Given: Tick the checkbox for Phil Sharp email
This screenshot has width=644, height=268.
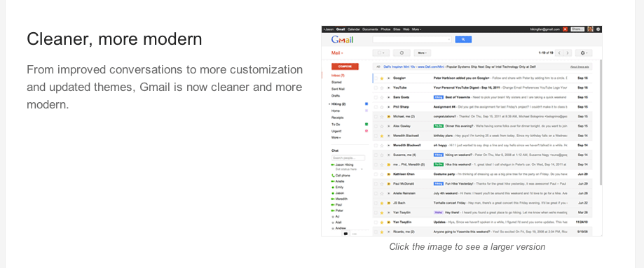Looking at the screenshot, I should tap(376, 106).
